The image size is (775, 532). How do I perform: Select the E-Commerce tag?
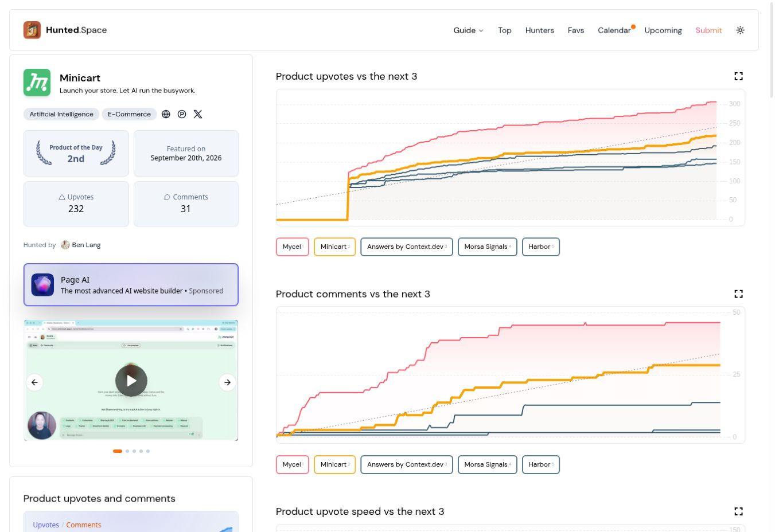(x=129, y=114)
